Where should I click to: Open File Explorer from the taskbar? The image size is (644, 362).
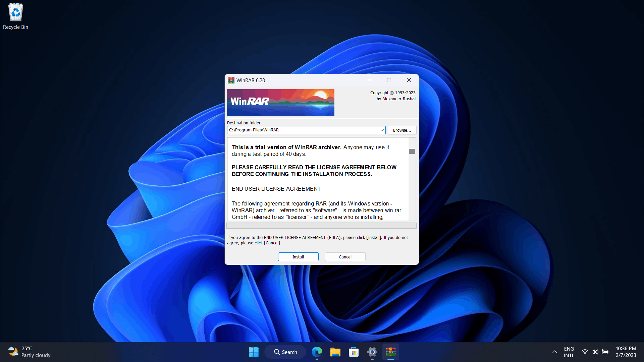pos(335,352)
